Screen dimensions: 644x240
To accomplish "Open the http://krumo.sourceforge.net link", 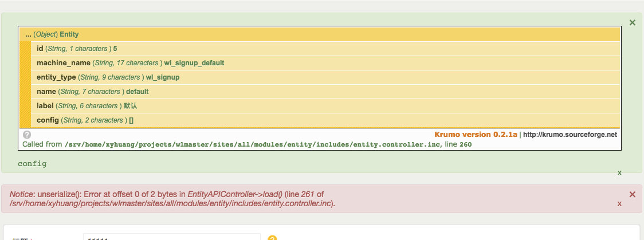I will (570, 135).
